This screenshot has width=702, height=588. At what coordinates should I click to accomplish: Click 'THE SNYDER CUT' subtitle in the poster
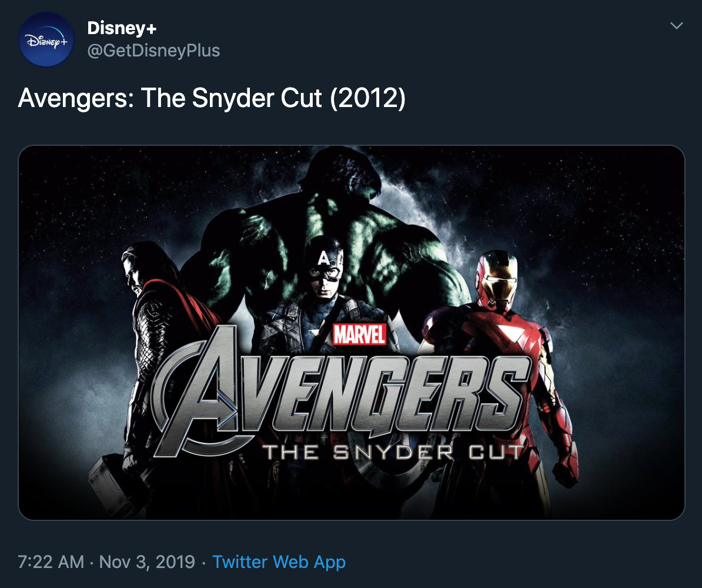click(392, 453)
